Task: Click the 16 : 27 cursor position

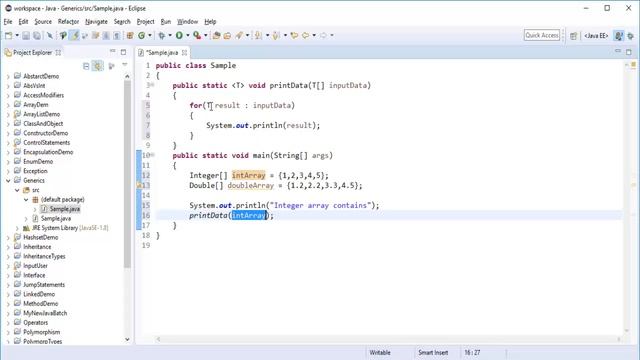Action: pos(472,353)
